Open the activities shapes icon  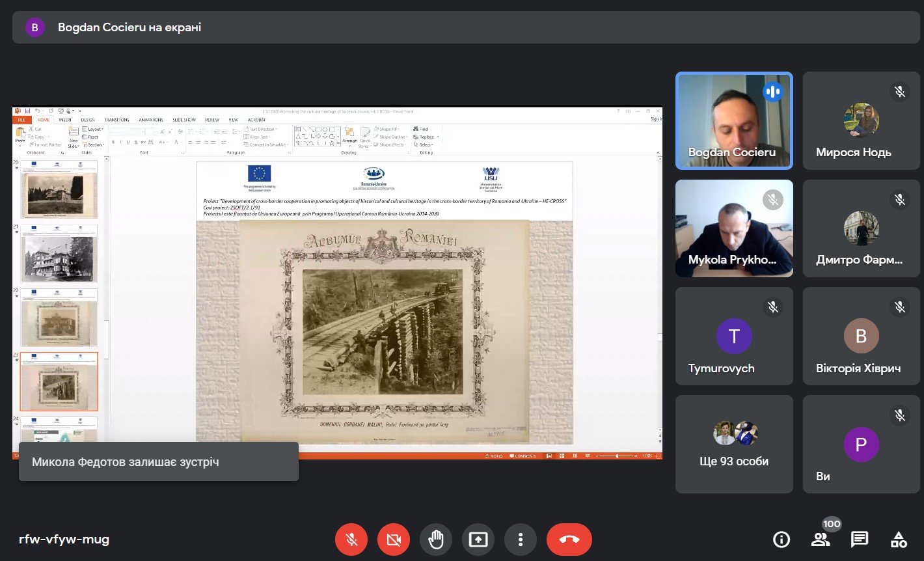click(899, 540)
